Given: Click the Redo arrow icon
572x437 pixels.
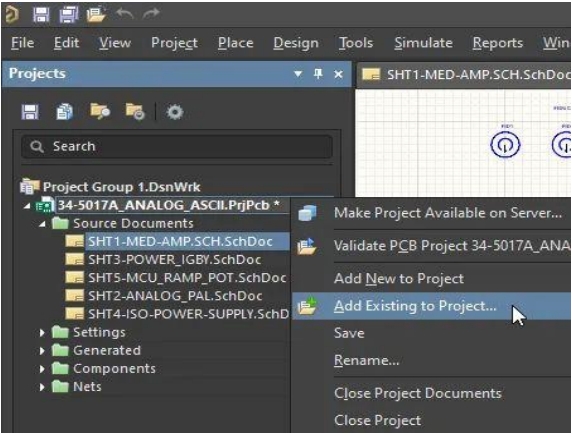Looking at the screenshot, I should [x=151, y=14].
